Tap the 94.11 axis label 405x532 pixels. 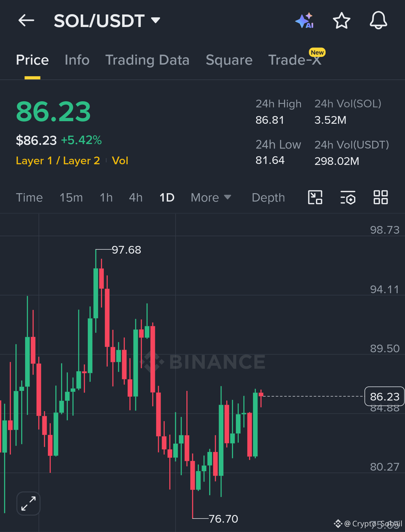pos(385,289)
